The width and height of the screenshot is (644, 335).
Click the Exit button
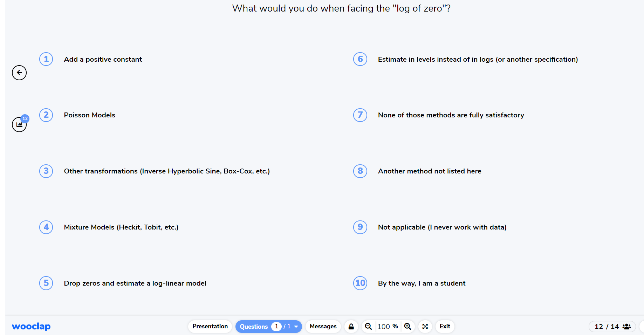click(x=445, y=327)
